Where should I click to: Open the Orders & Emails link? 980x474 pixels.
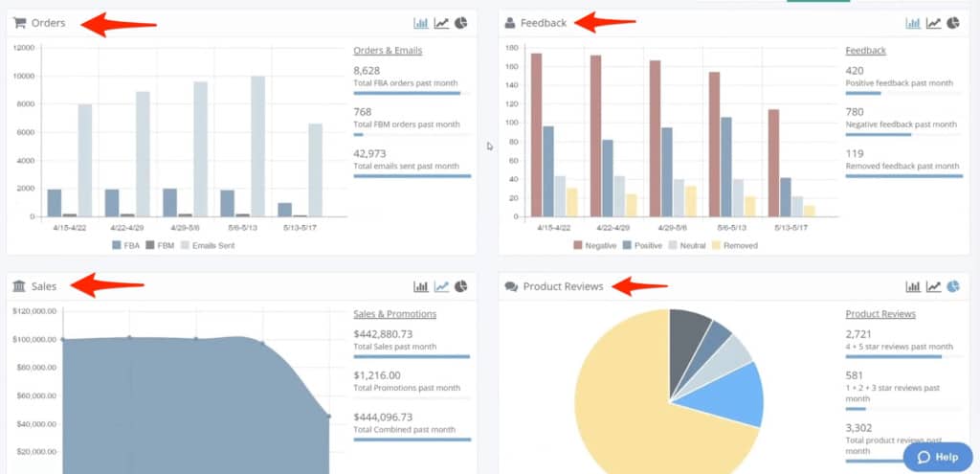pos(388,51)
